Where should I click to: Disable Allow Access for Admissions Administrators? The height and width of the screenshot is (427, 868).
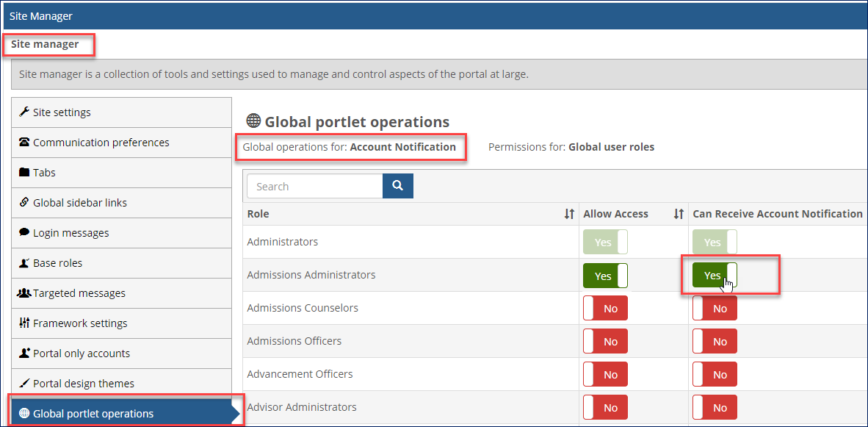pyautogui.click(x=605, y=275)
